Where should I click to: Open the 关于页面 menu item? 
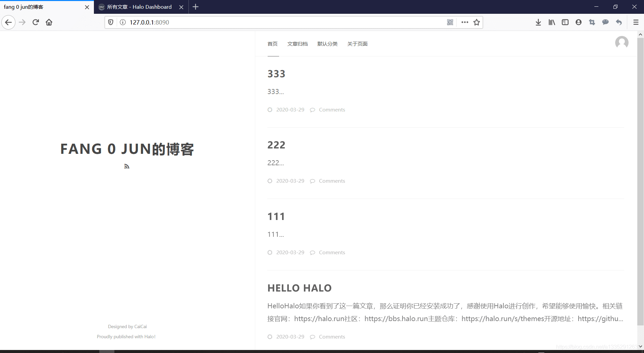point(358,44)
